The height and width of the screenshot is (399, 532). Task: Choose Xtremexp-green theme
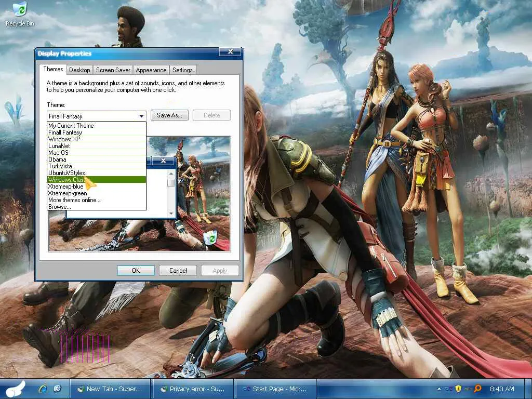(x=96, y=193)
